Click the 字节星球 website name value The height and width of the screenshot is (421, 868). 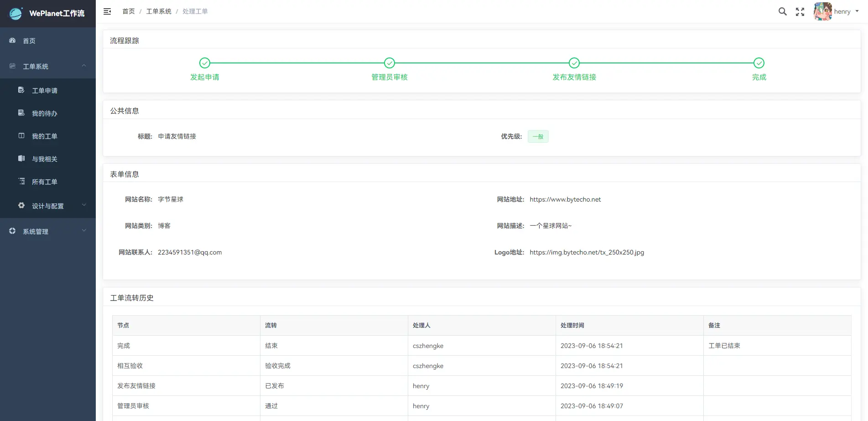pos(171,199)
